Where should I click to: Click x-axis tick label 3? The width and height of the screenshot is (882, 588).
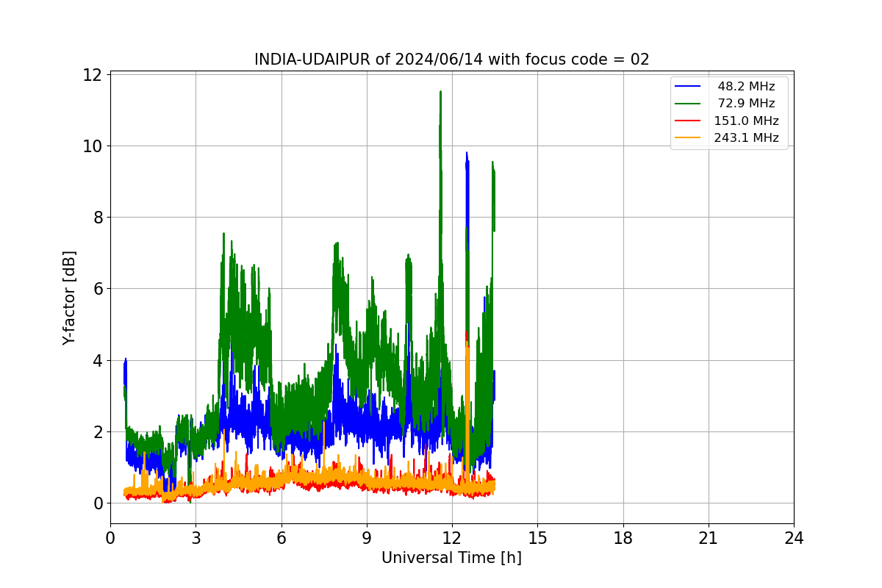click(x=196, y=538)
